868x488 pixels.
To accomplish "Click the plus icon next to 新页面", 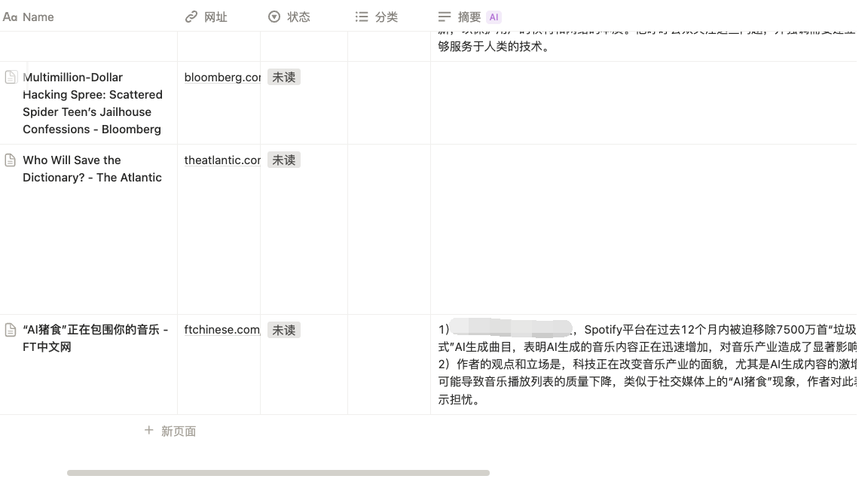I will pos(148,431).
